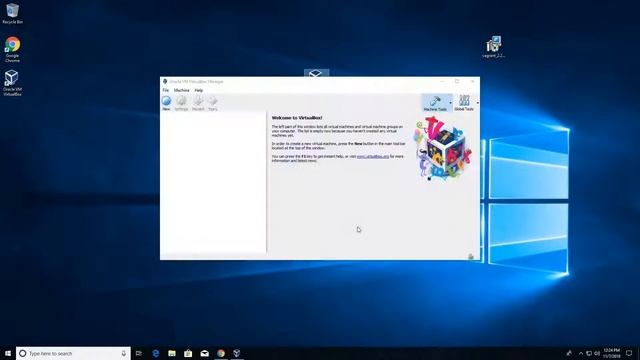Click the VirtualBox welcome cube illustration
Image resolution: width=640 pixels, height=360 pixels.
tap(442, 149)
